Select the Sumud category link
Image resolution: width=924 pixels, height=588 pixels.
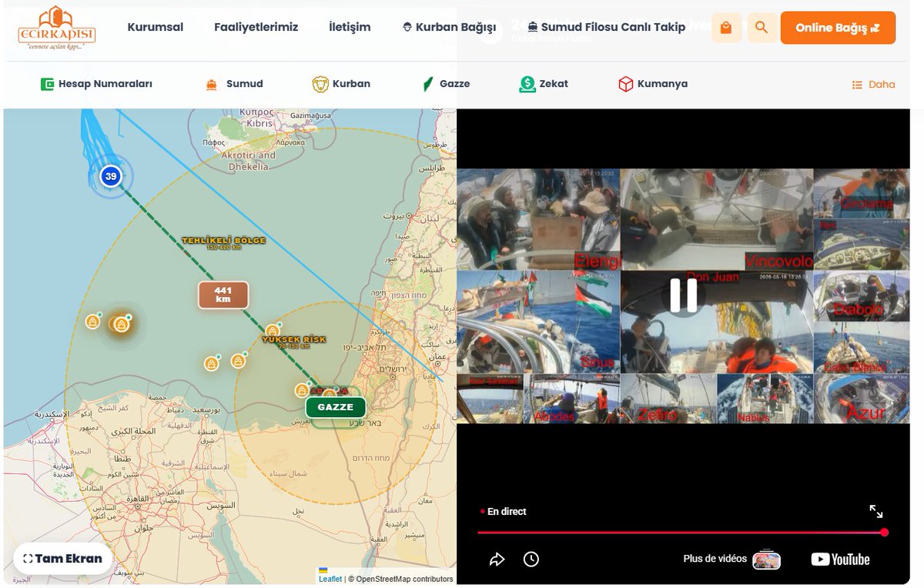pos(234,84)
